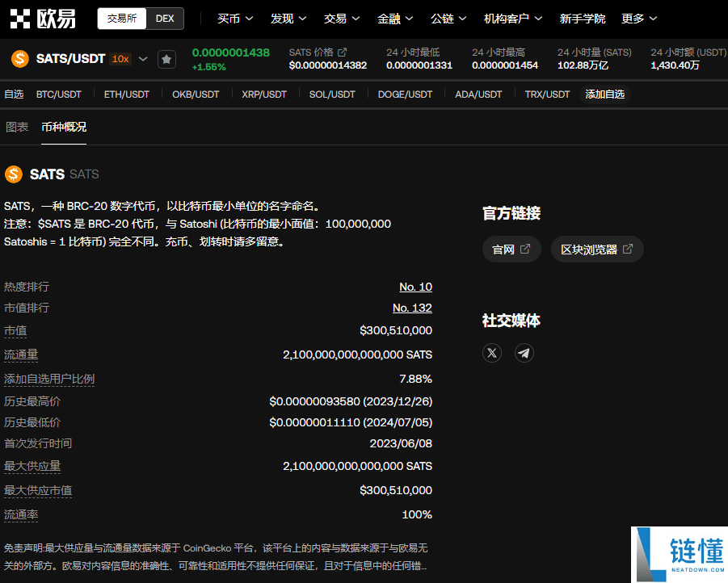This screenshot has width=728, height=583.
Task: Click the 流通量 label
Action: pos(21,354)
